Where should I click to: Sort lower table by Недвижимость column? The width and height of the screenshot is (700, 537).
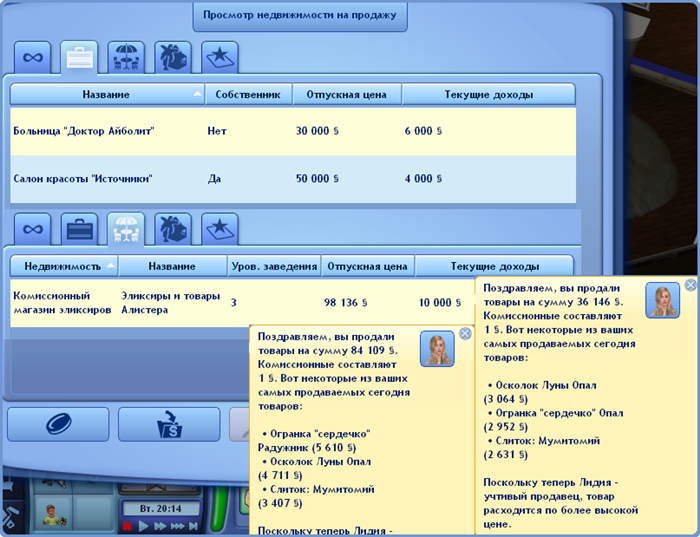[x=64, y=266]
